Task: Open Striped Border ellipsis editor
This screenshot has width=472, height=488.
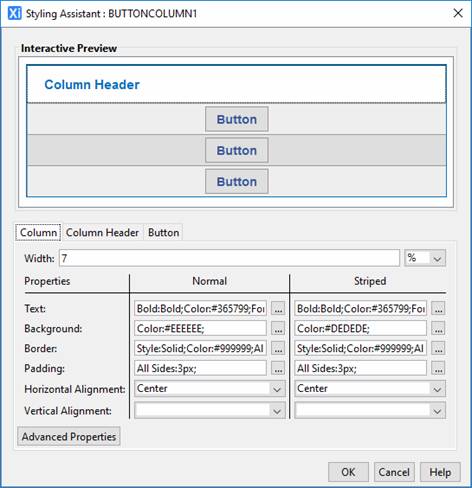Action: coord(438,349)
